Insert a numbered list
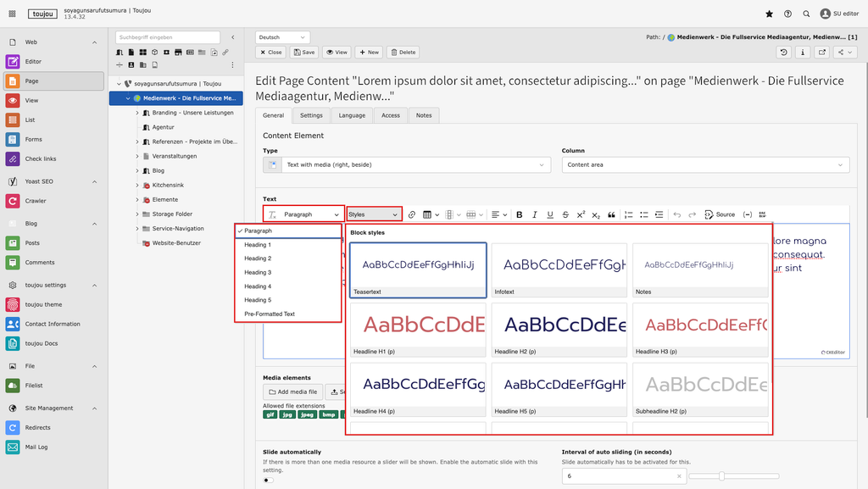 tap(628, 214)
